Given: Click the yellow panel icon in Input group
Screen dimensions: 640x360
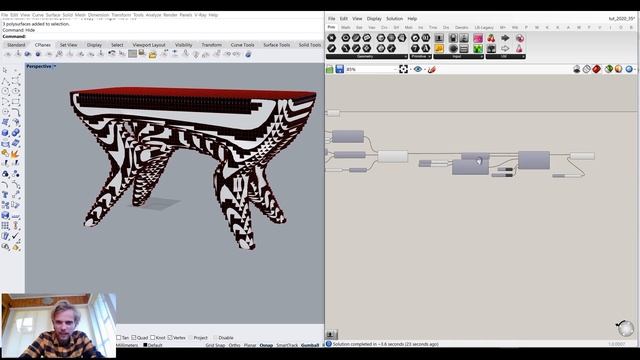Looking at the screenshot, I should 439,49.
